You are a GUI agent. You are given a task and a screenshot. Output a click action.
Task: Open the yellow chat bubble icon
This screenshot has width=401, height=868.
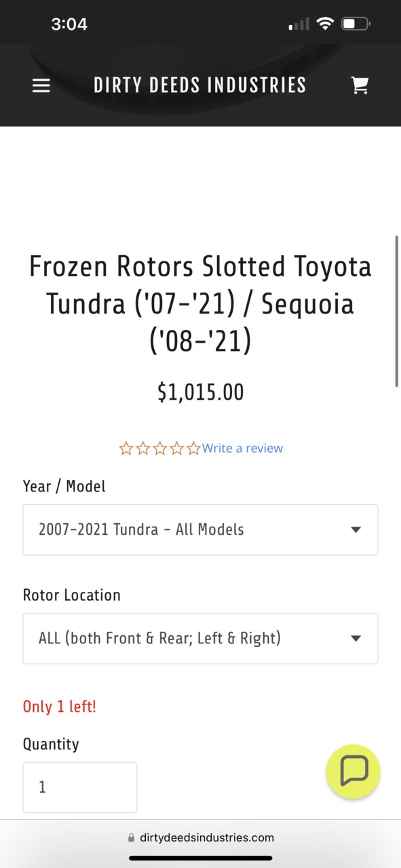(353, 772)
